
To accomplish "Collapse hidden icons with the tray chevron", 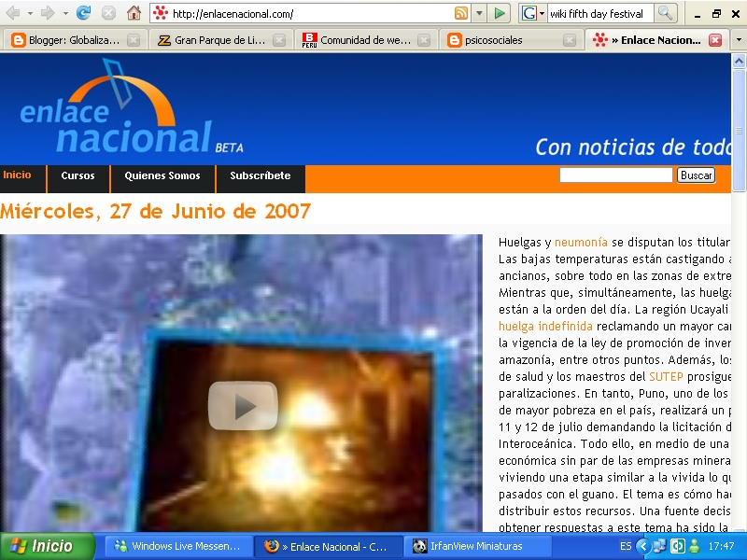I will (x=642, y=546).
